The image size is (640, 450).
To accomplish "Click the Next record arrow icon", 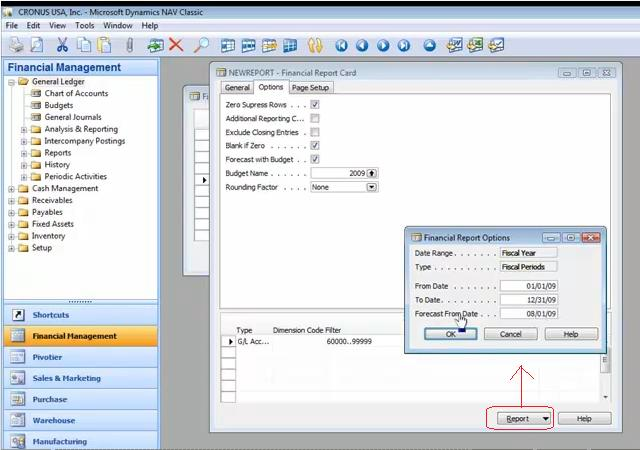I will point(383,45).
